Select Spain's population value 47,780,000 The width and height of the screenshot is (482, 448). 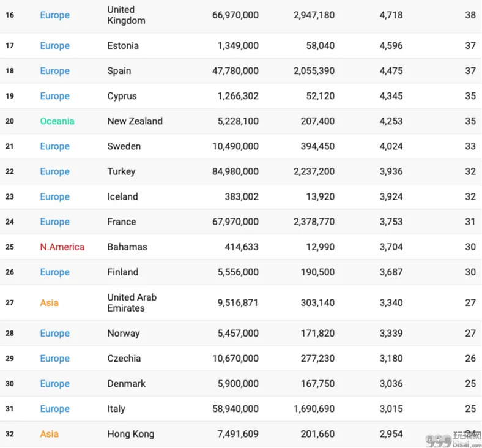click(x=235, y=71)
